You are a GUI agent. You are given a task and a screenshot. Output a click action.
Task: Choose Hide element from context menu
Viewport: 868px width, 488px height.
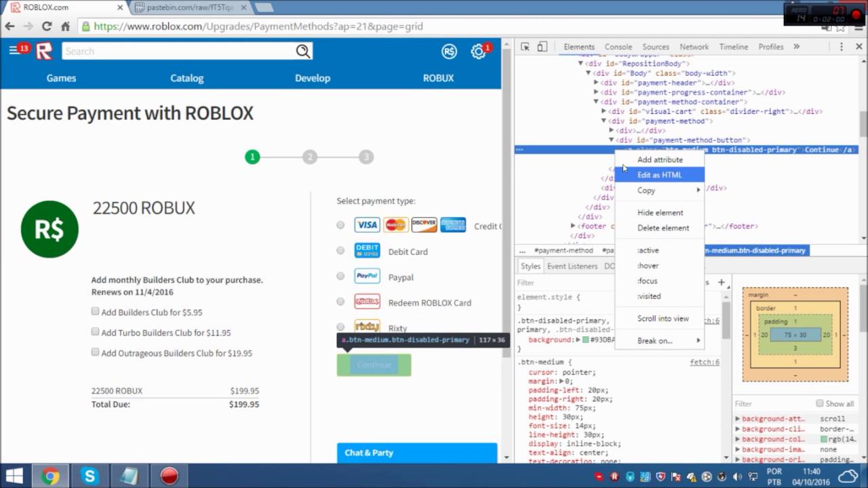[660, 213]
